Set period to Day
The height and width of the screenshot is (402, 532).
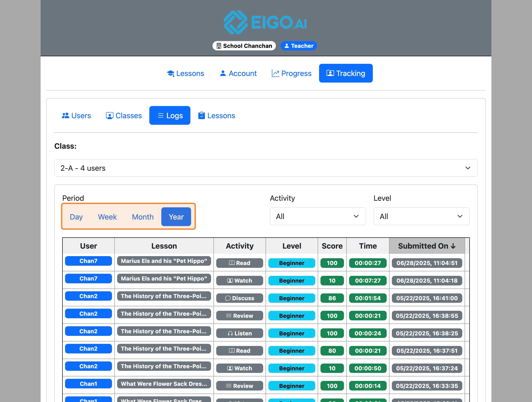pyautogui.click(x=76, y=217)
